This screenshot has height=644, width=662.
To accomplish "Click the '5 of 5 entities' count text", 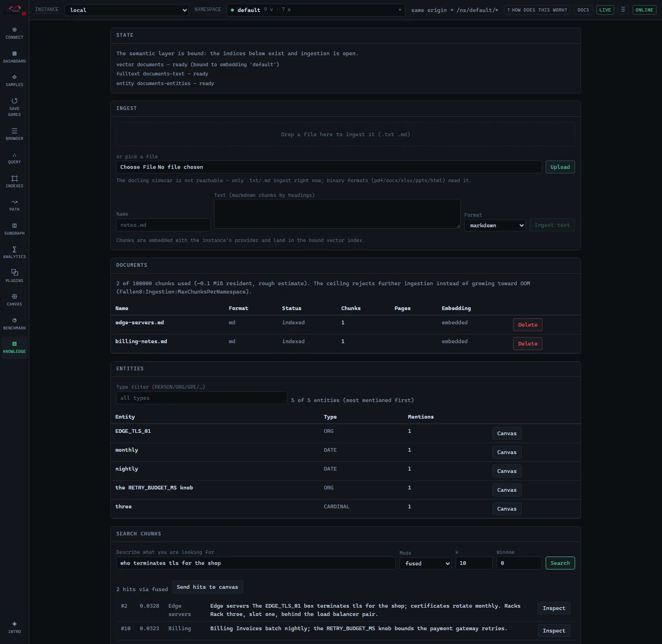I will click(x=353, y=400).
